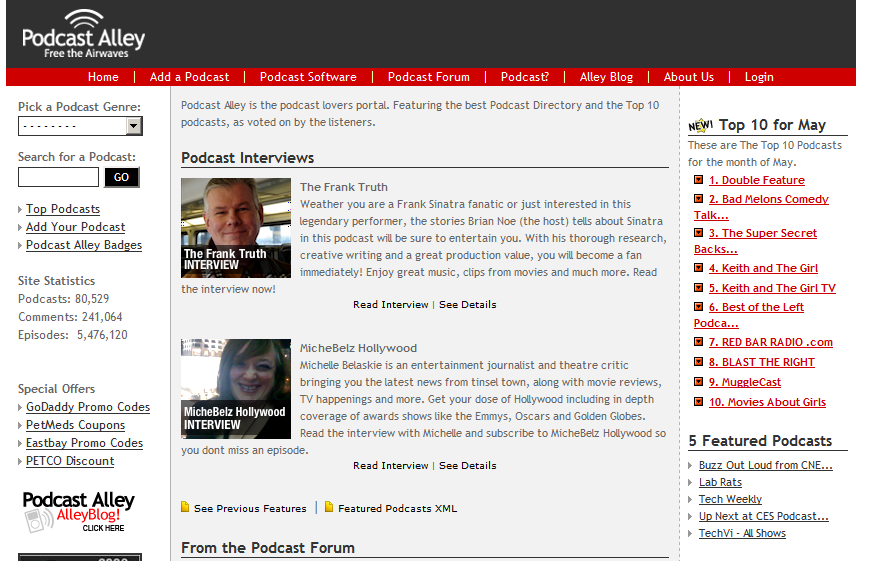Select the Podcast? menu item

click(525, 77)
